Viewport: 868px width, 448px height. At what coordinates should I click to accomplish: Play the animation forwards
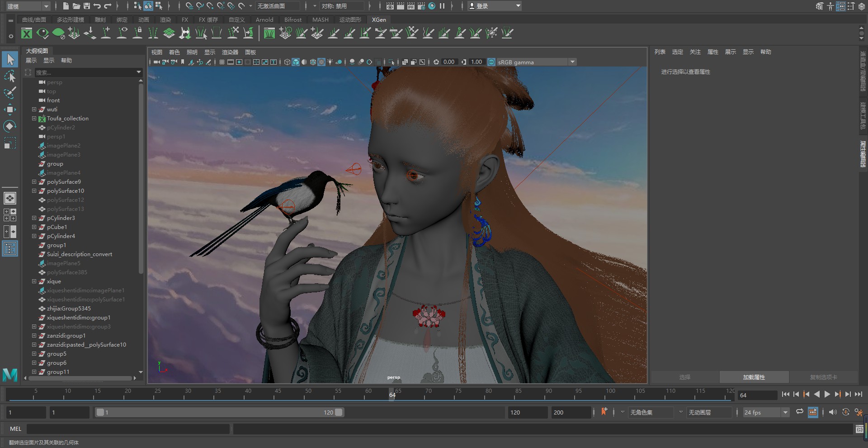[827, 395]
